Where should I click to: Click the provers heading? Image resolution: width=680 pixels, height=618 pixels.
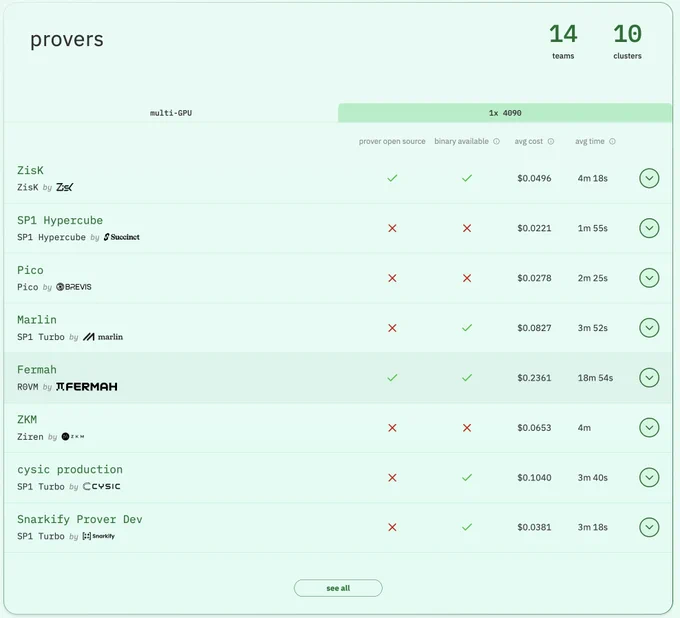67,40
